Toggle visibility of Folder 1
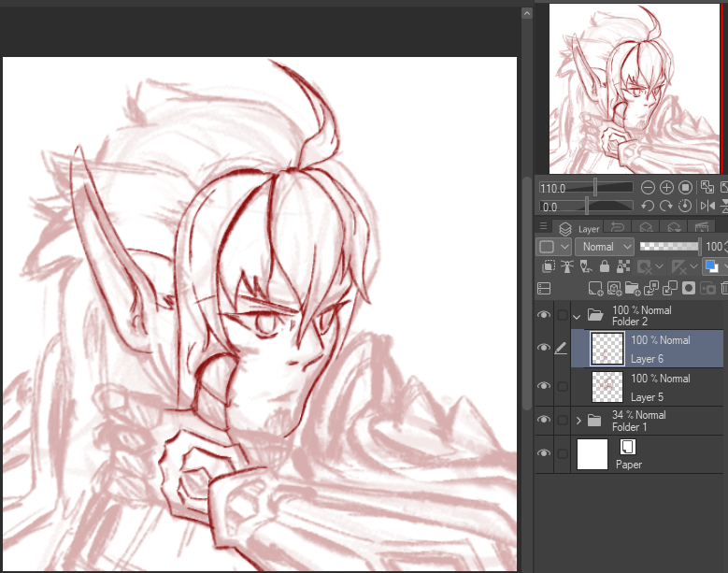Screen dimensions: 728x573 pyautogui.click(x=544, y=420)
